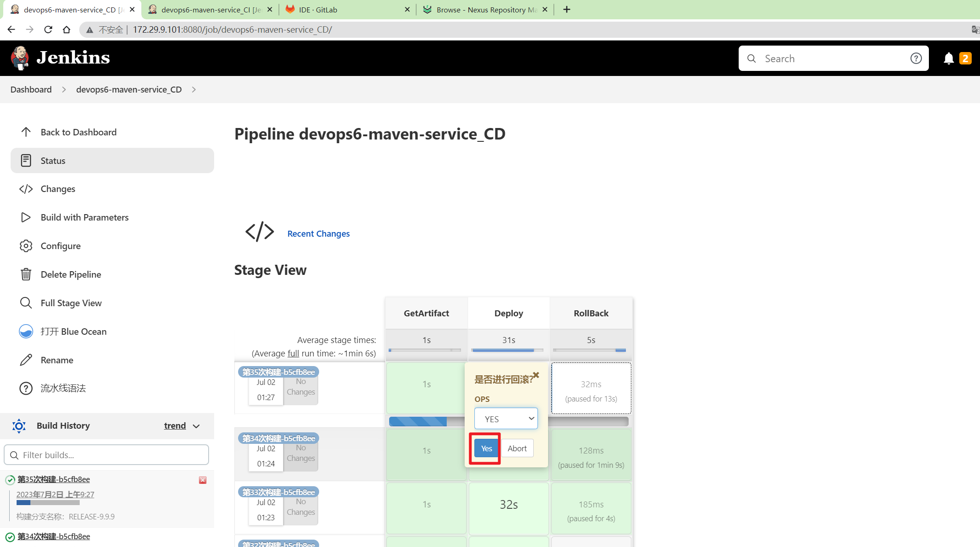The height and width of the screenshot is (547, 980).
Task: Open a new browser tab
Action: click(567, 10)
